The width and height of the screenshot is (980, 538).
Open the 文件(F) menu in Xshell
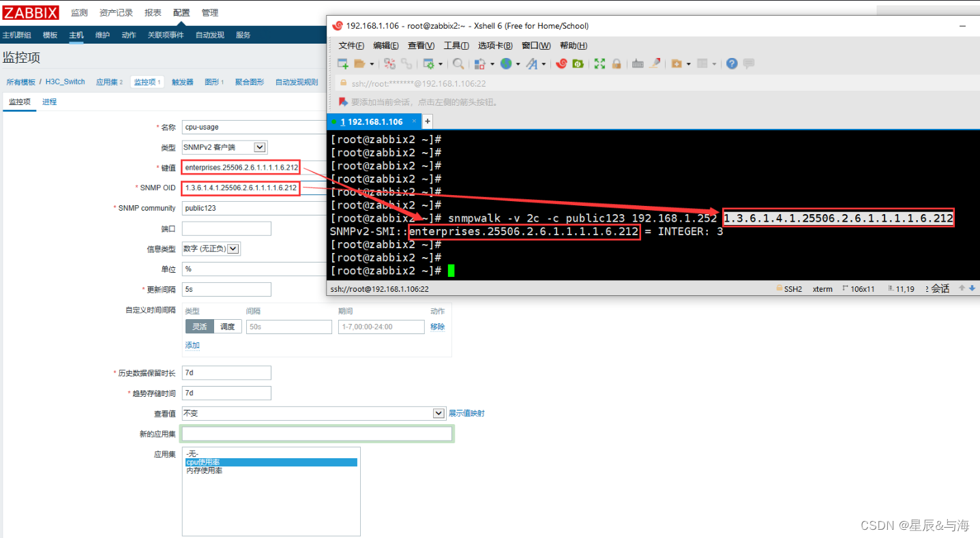(x=351, y=46)
